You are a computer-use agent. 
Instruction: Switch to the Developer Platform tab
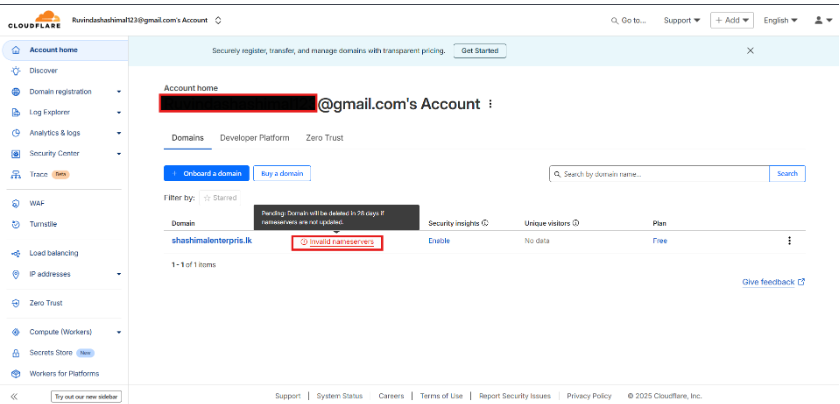(x=254, y=138)
